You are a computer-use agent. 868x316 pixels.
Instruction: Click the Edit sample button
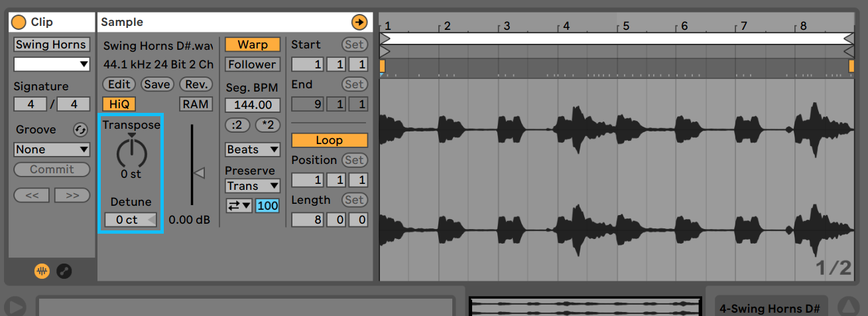click(x=119, y=84)
